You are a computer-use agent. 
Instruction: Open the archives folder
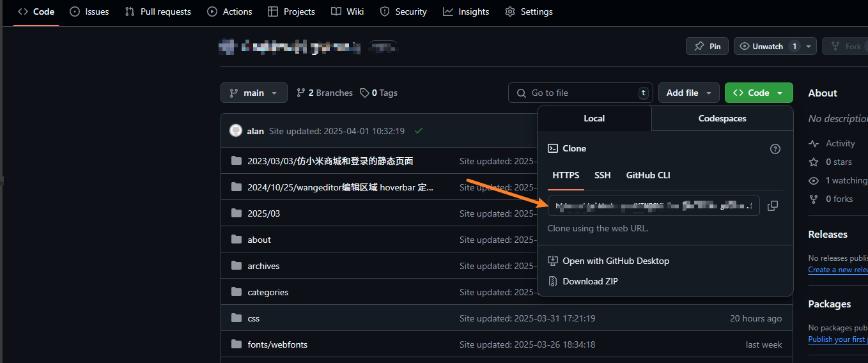pos(263,266)
